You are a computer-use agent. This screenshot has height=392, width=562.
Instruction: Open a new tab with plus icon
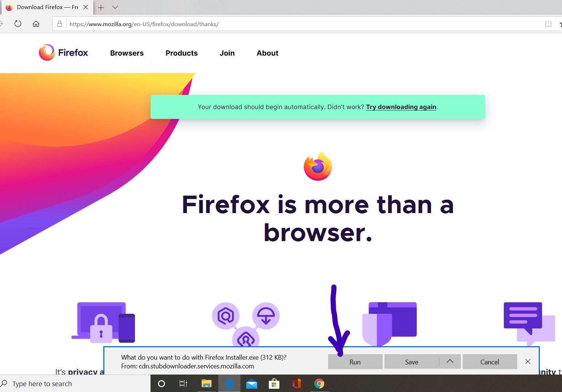pos(101,7)
